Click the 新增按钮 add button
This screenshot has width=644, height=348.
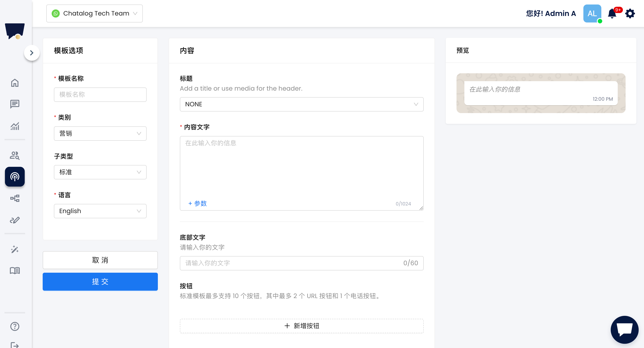pyautogui.click(x=302, y=326)
